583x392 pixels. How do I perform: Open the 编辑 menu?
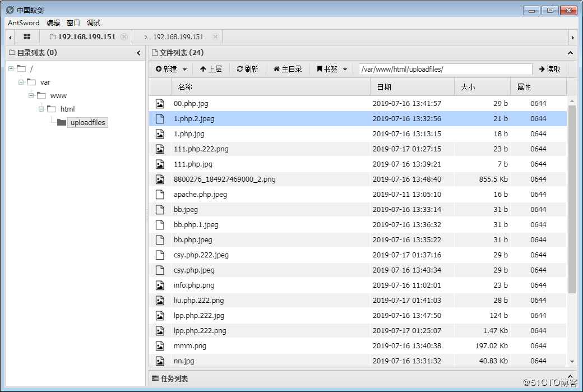[x=53, y=22]
